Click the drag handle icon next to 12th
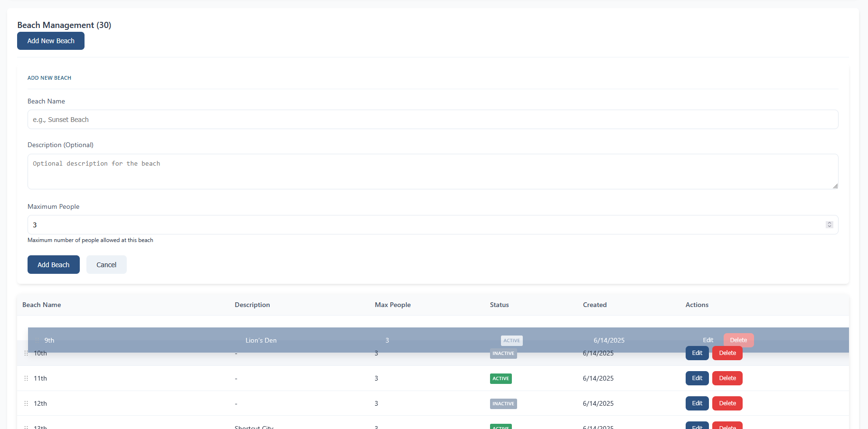The height and width of the screenshot is (429, 868). [26, 403]
